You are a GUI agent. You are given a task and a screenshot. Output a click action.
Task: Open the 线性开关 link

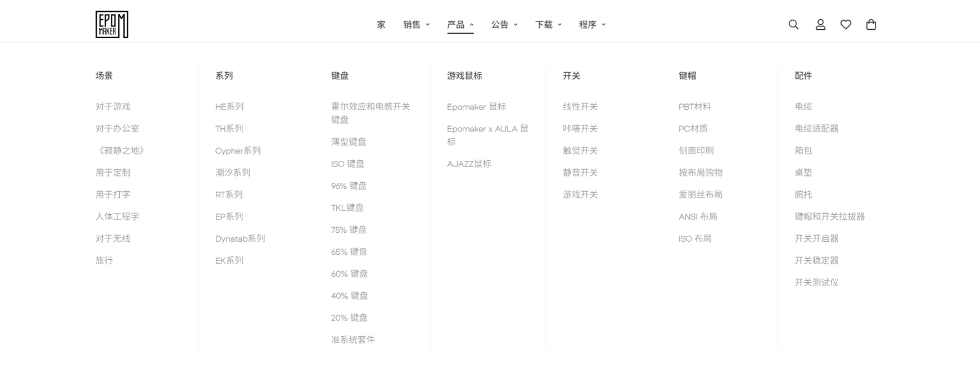(580, 107)
